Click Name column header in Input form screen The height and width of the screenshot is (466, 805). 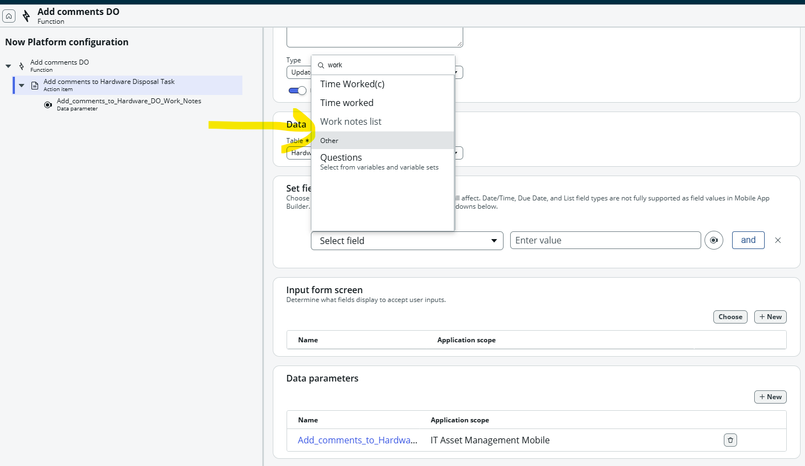tap(308, 340)
